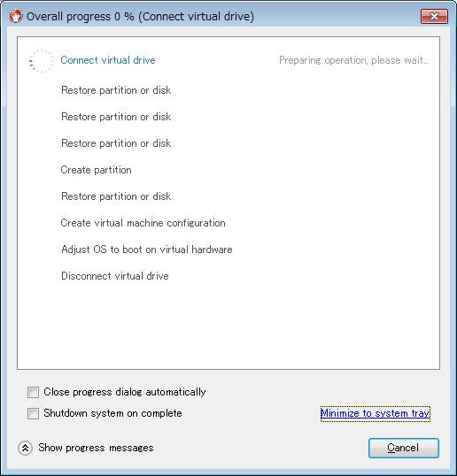The width and height of the screenshot is (457, 476).
Task: Click the red application icon in title bar
Action: [15, 16]
